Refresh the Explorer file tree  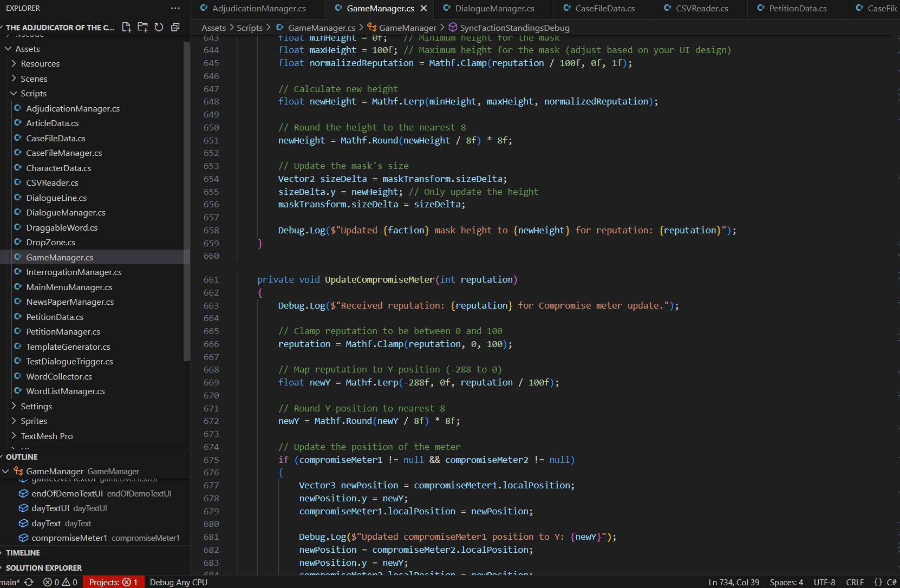pos(159,27)
